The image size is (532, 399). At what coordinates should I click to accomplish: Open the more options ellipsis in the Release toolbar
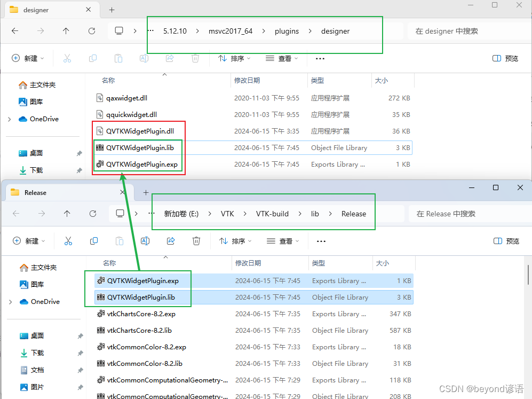(x=321, y=241)
